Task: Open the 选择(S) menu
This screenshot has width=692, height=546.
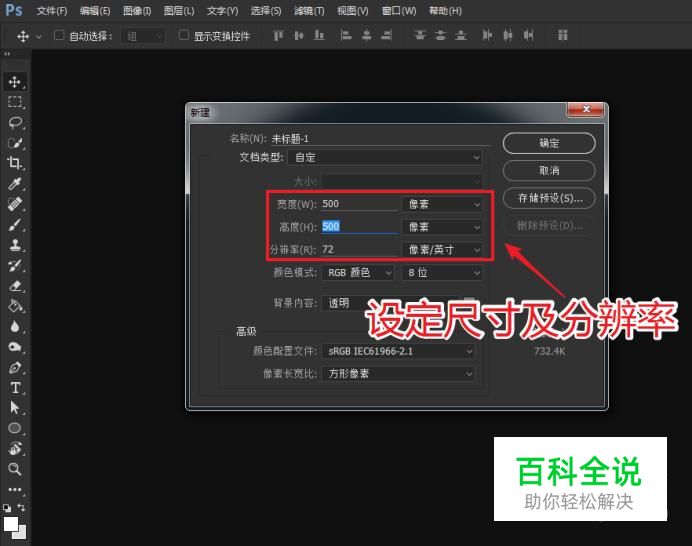Action: coord(266,11)
